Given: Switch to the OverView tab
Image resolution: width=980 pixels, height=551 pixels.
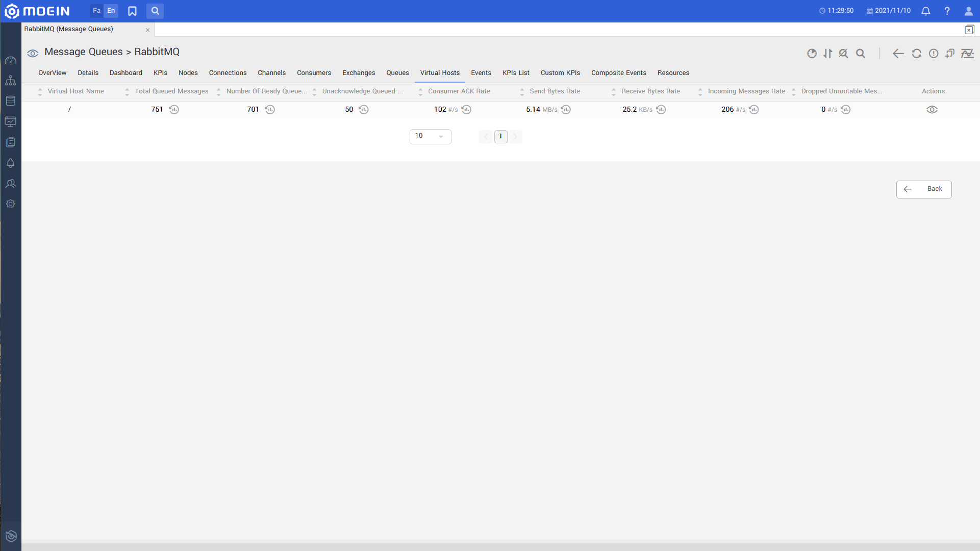Looking at the screenshot, I should (52, 73).
